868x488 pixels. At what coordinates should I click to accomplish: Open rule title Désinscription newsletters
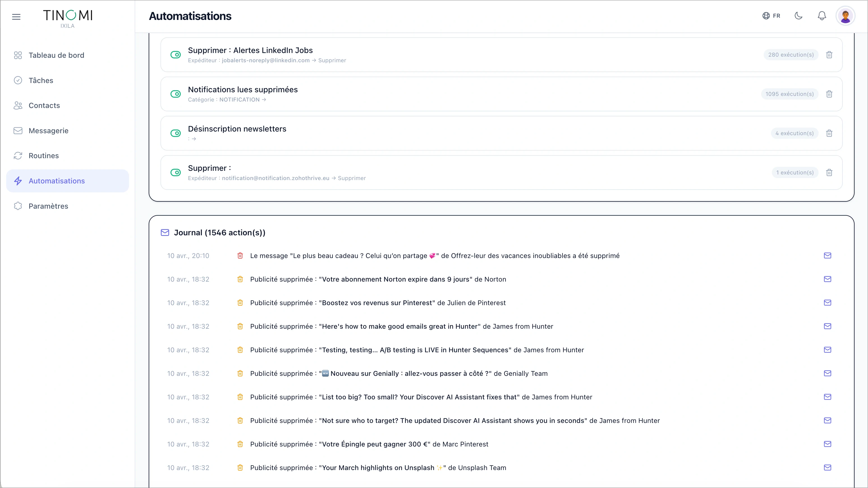point(237,129)
